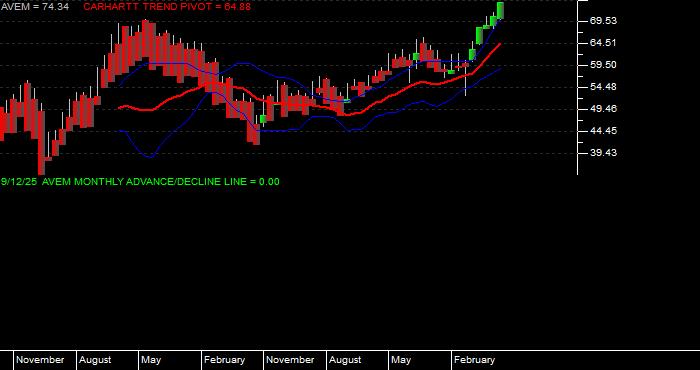
Task: Select the second May marker on time axis
Action: coord(401,360)
